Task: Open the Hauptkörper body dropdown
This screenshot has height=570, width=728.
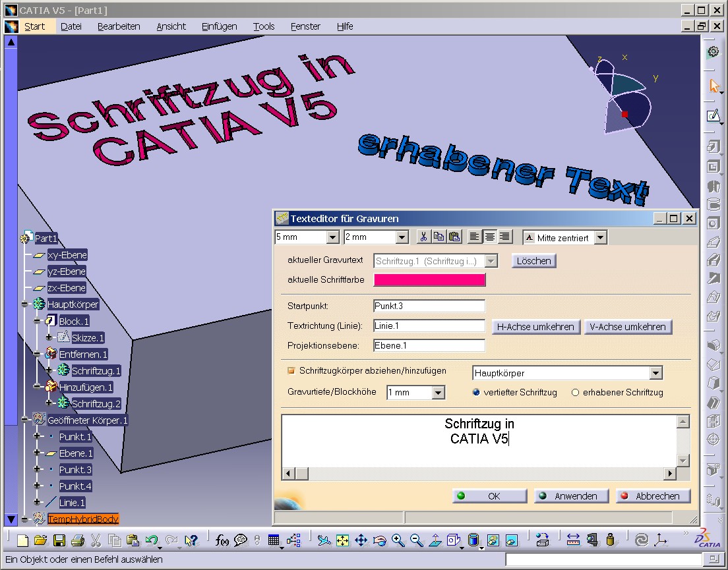Action: 655,373
